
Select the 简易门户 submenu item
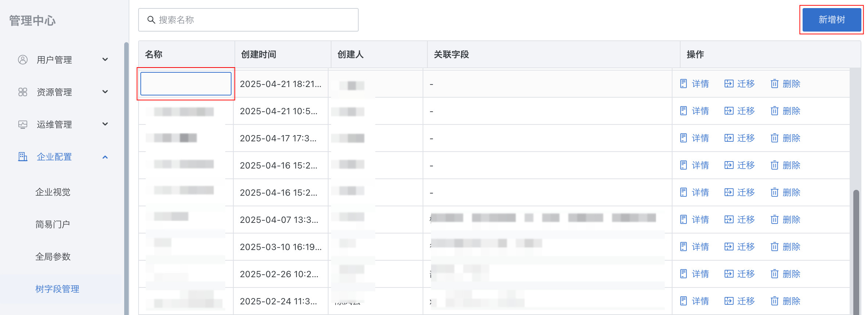tap(53, 224)
